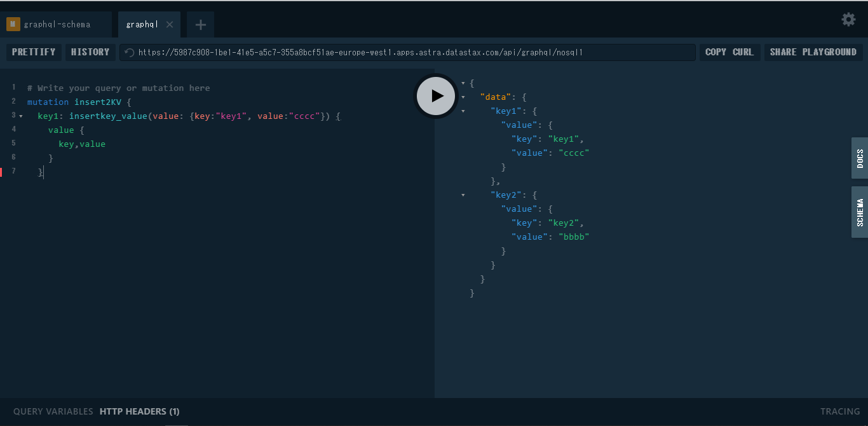
Task: Collapse the "key1" node in response
Action: click(463, 111)
